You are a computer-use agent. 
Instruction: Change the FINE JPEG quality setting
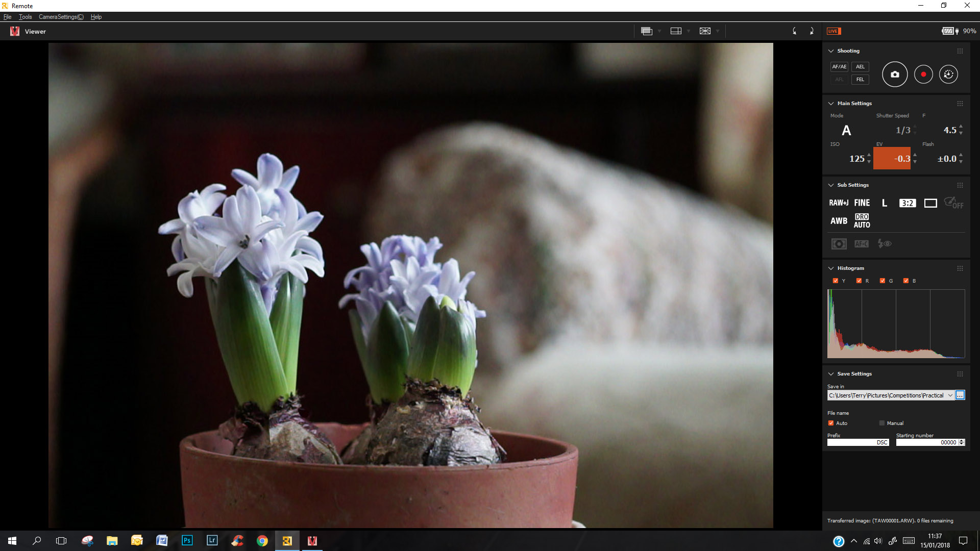(x=862, y=203)
